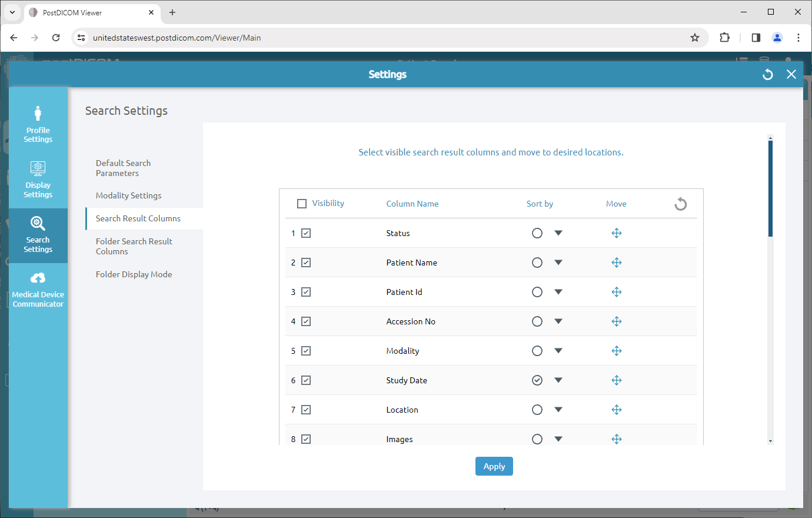This screenshot has height=518, width=812.
Task: Open the sort dropdown for Location
Action: coord(558,409)
